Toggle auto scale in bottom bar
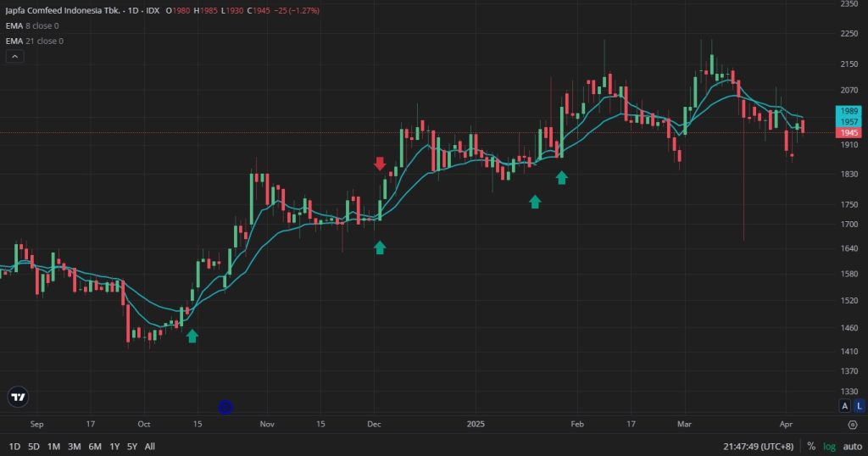 853,446
